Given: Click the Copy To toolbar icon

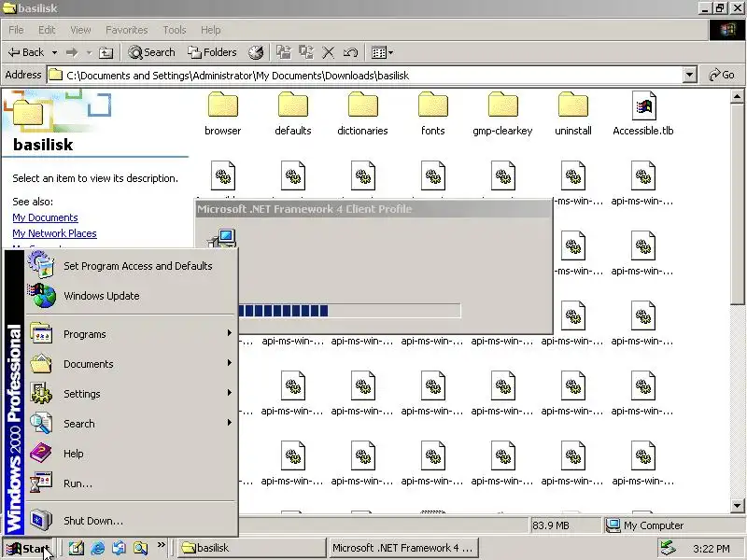Looking at the screenshot, I should coord(306,52).
